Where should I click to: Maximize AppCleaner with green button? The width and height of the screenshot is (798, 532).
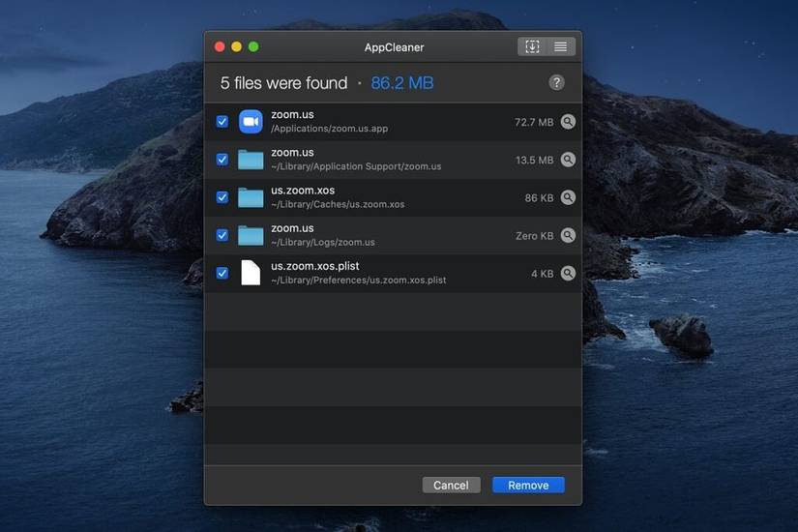253,46
